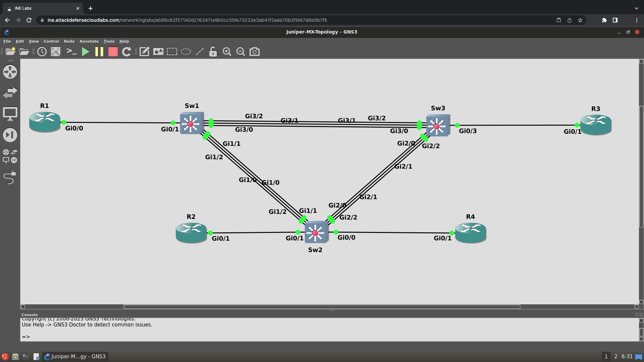Open the Tools menu
The height and width of the screenshot is (362, 644).
click(109, 41)
